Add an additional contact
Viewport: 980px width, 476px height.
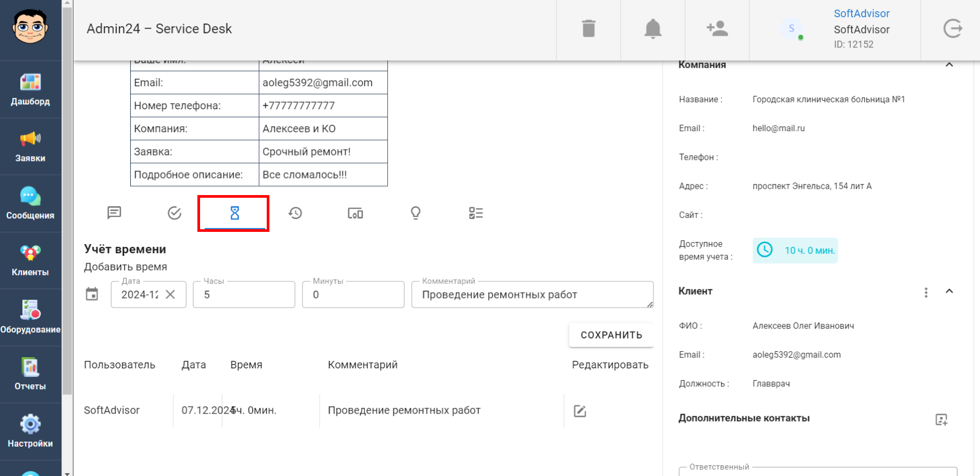point(941,419)
